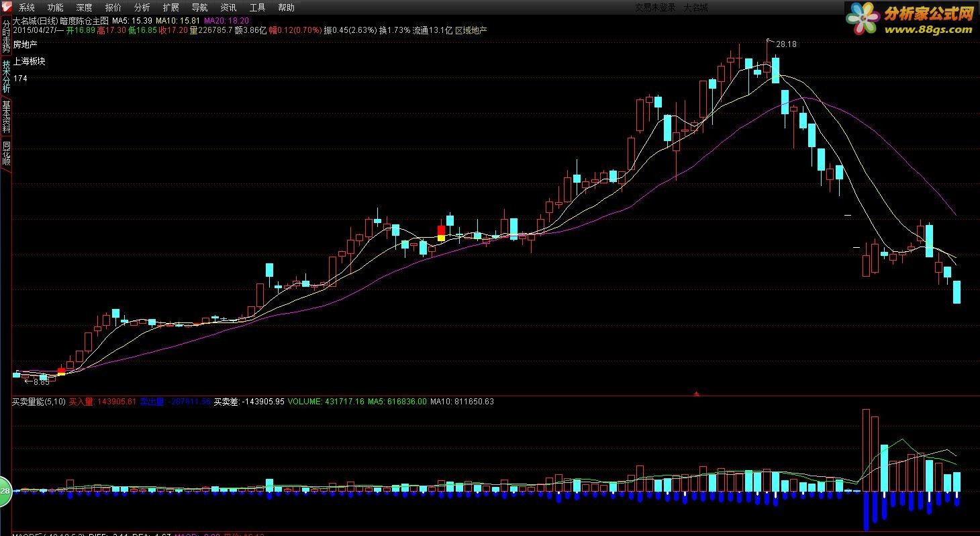
Task: Open the 导航 menu
Action: [x=200, y=7]
